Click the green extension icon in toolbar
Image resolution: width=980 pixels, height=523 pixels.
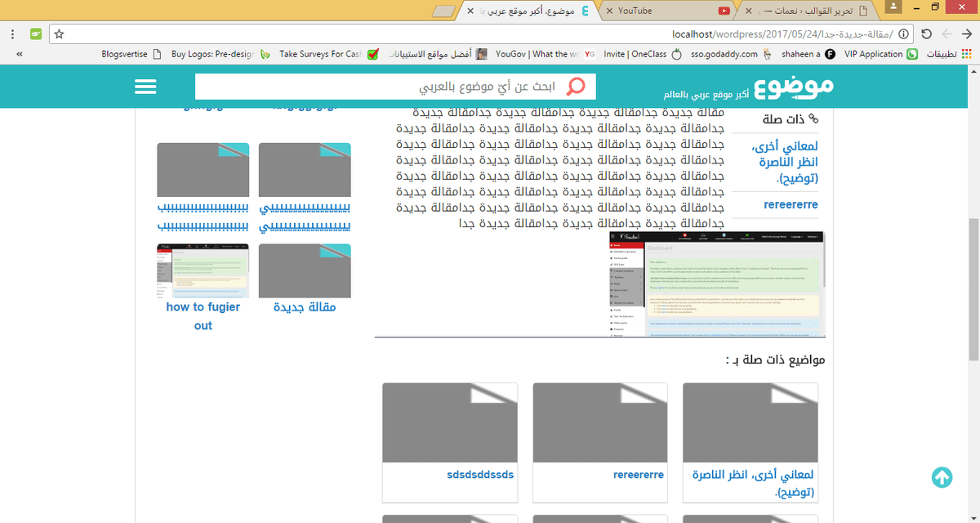tap(36, 34)
